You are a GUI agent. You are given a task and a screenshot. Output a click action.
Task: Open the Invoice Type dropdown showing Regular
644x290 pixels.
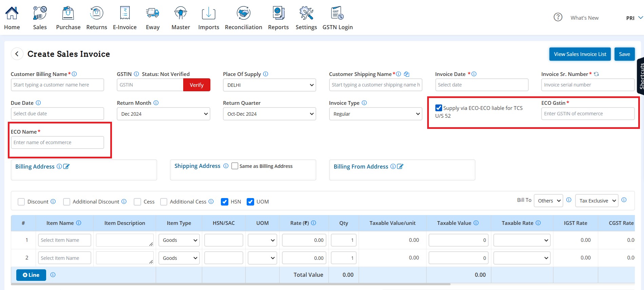click(376, 114)
